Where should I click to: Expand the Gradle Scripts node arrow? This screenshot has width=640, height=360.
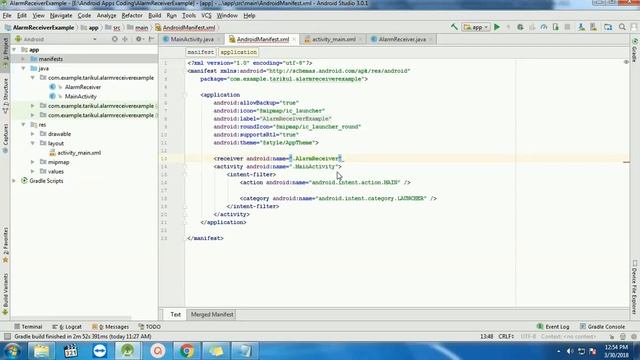click(x=14, y=181)
